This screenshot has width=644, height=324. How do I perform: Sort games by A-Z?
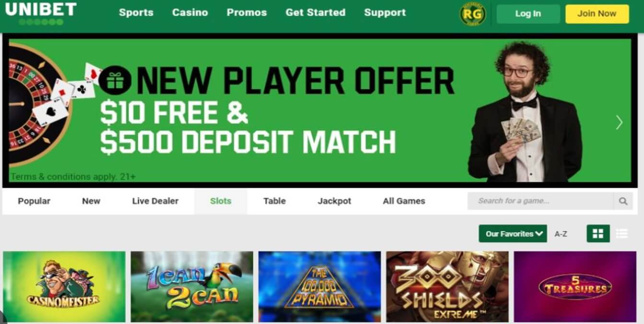(x=561, y=234)
